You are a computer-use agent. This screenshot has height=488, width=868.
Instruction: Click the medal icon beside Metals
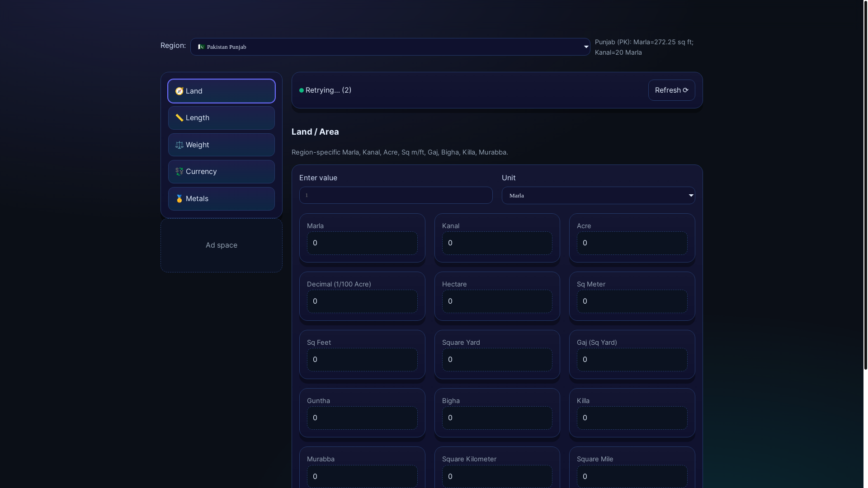(179, 199)
